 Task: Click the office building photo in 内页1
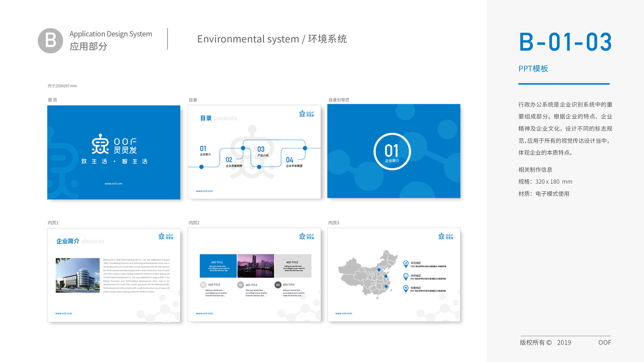click(x=78, y=275)
